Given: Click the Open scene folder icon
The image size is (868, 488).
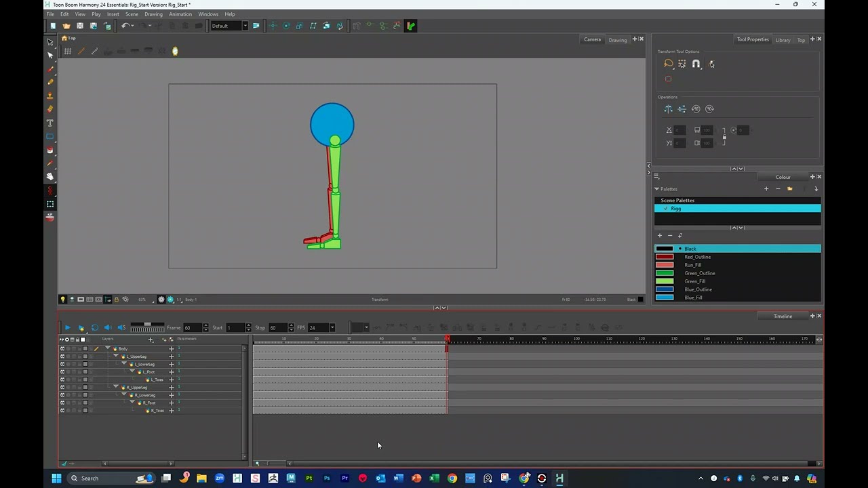Looking at the screenshot, I should 66,26.
